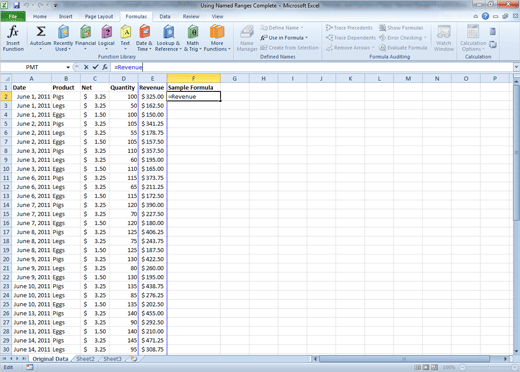The width and height of the screenshot is (520, 372).
Task: Switch to Normal view in status bar
Action: click(417, 367)
